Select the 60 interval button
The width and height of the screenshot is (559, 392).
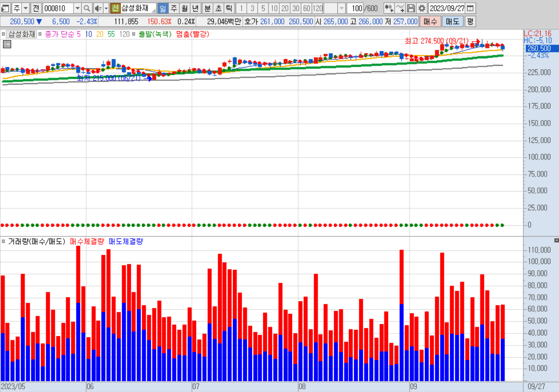pos(307,8)
